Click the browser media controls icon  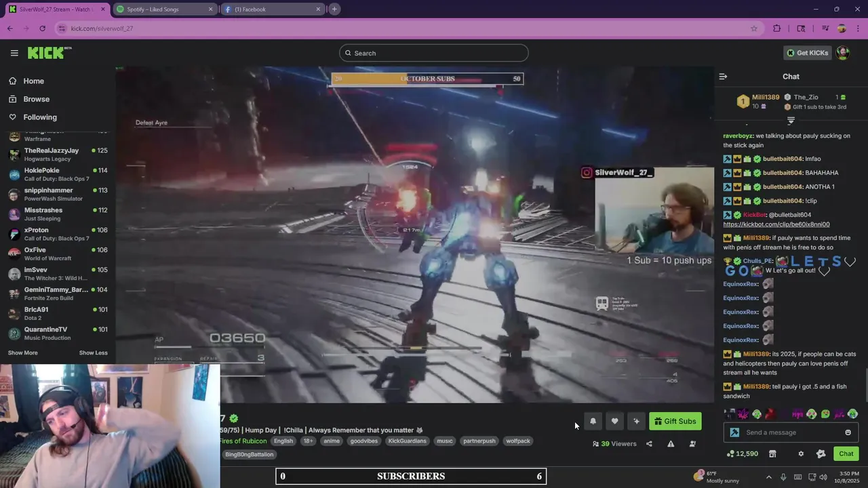pos(825,28)
